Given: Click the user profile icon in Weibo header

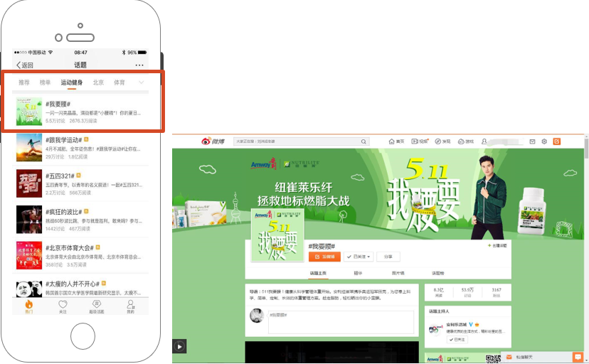Looking at the screenshot, I should coord(484,141).
